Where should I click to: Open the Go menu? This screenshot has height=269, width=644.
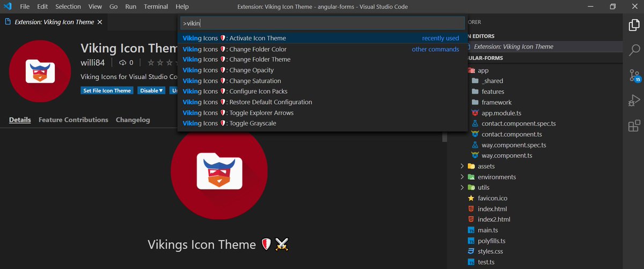[x=113, y=6]
